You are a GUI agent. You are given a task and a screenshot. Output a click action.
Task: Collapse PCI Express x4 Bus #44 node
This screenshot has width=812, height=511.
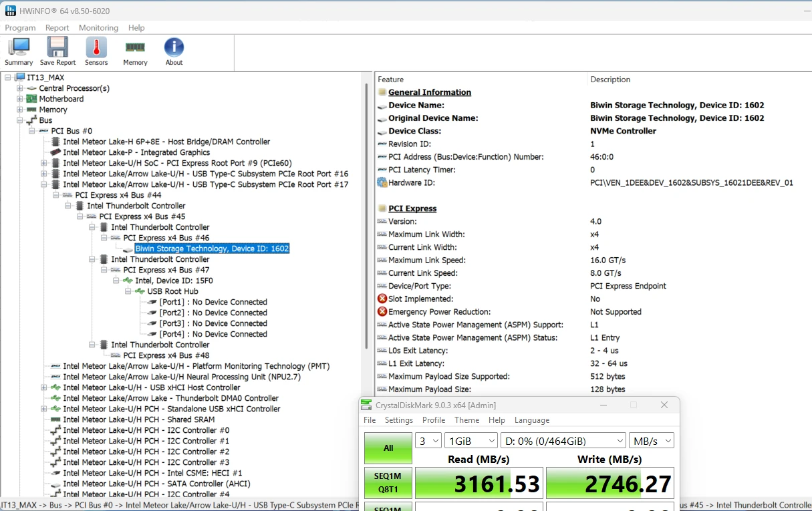pos(56,195)
